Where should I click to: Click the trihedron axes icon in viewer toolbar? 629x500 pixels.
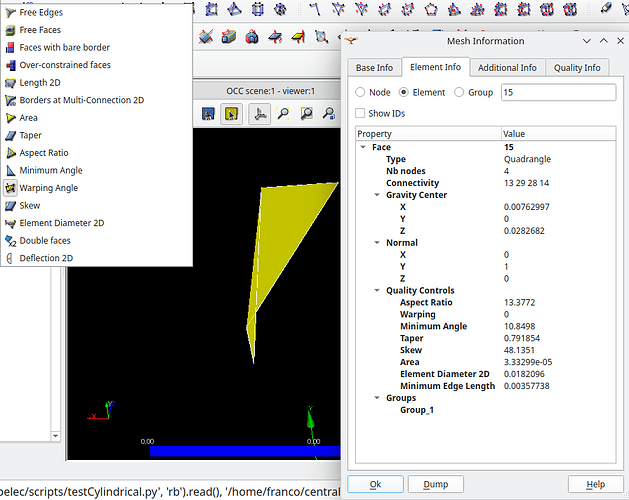click(x=258, y=114)
